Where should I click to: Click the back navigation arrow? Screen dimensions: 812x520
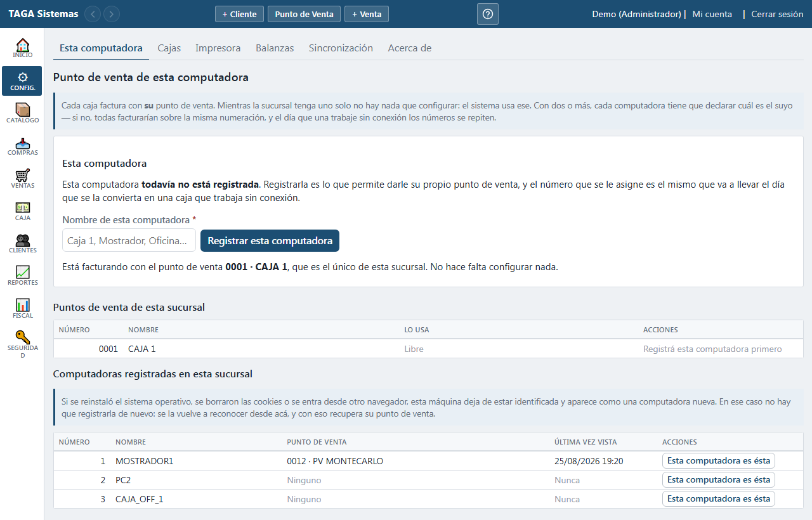(93, 14)
